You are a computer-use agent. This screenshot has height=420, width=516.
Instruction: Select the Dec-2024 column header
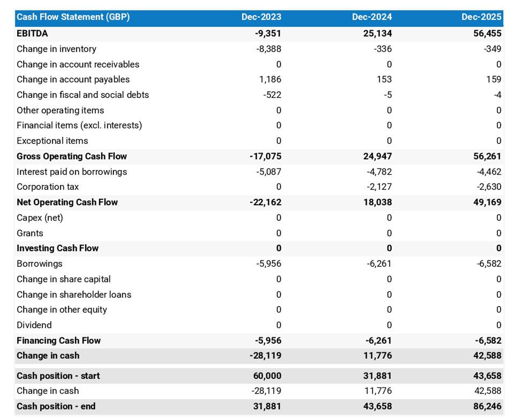pyautogui.click(x=371, y=17)
